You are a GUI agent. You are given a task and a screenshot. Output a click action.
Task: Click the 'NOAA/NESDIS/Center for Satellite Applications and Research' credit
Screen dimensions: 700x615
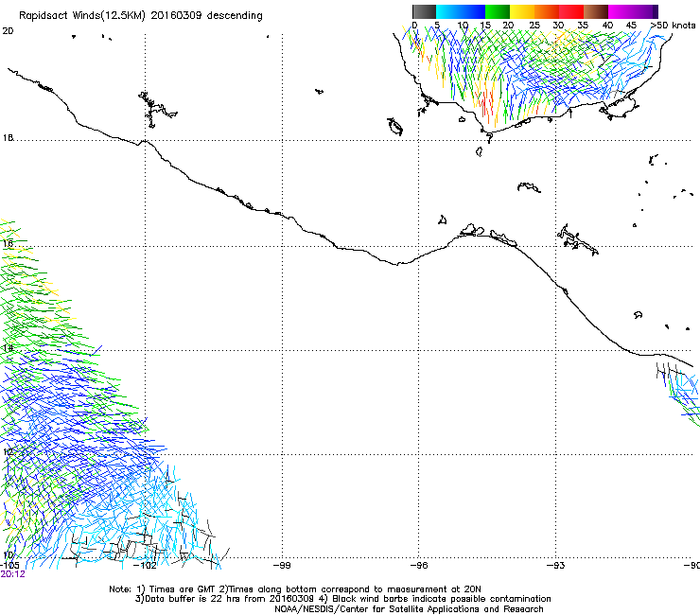click(409, 609)
